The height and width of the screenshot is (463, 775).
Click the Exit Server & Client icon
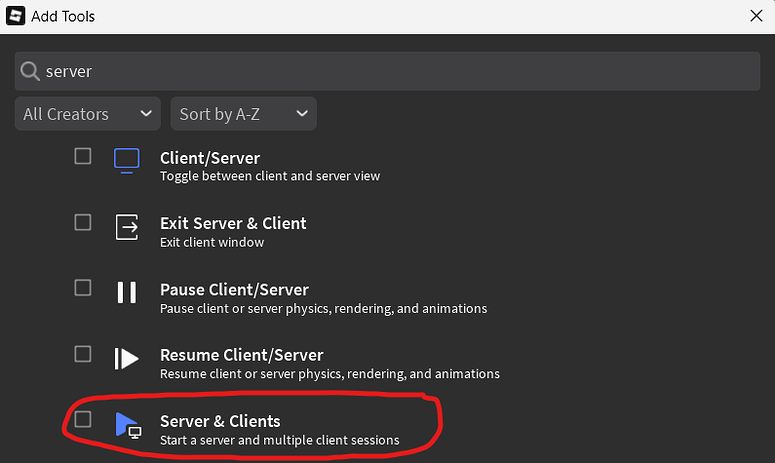pos(127,226)
